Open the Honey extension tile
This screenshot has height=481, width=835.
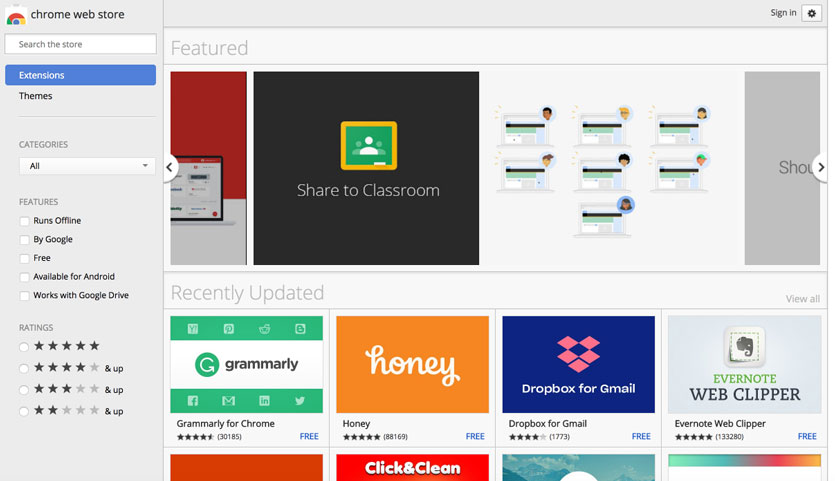pos(412,364)
